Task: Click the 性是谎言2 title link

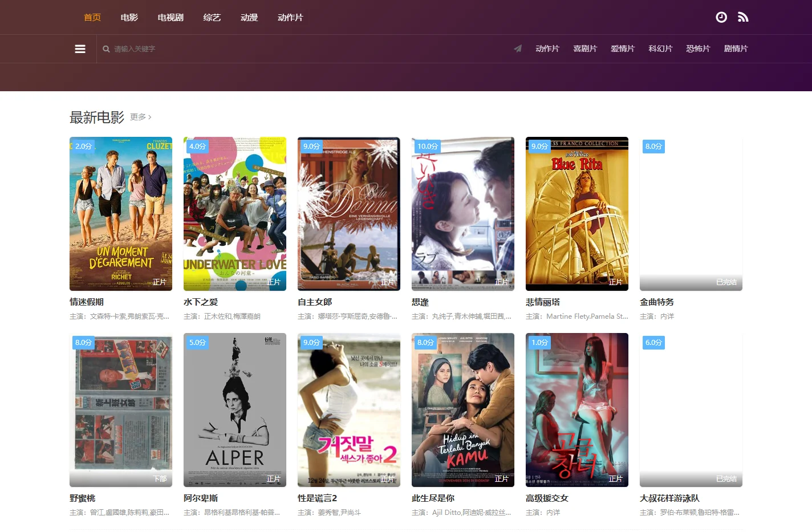Action: 317,498
